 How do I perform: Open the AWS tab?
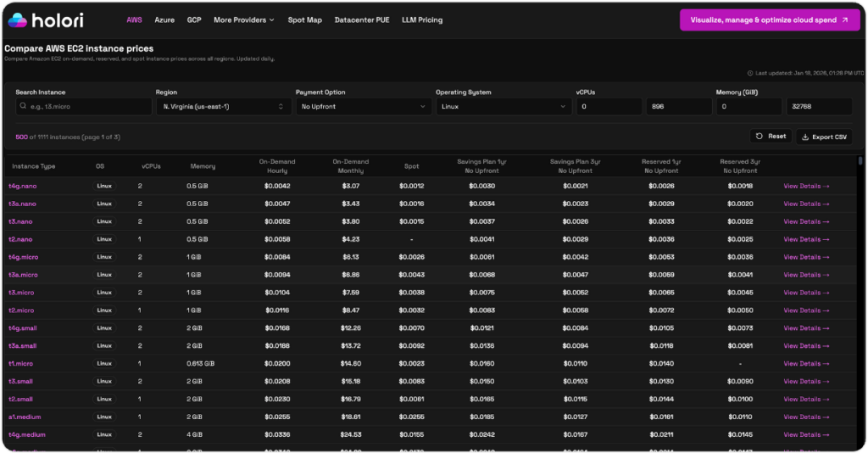[x=134, y=20]
